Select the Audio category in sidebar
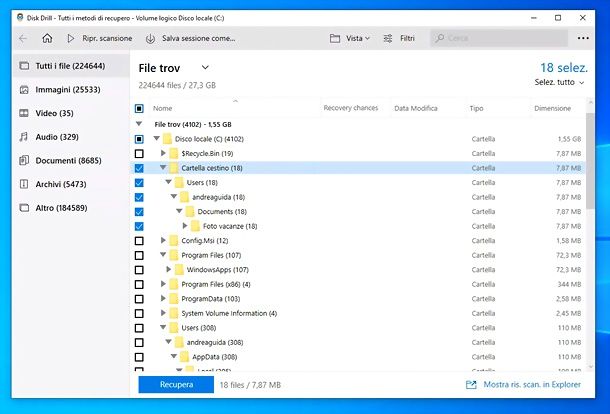Image resolution: width=610 pixels, height=414 pixels. pos(56,136)
